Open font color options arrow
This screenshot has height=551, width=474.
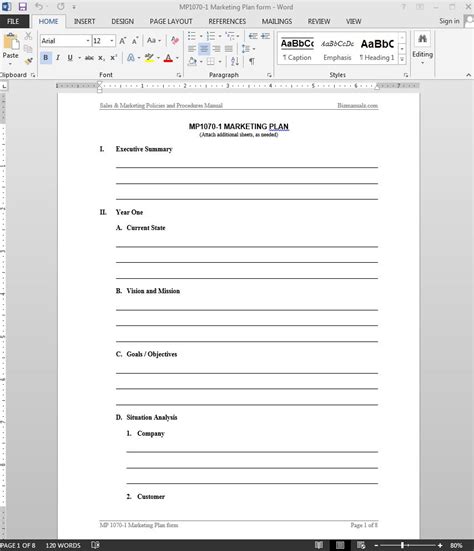177,58
